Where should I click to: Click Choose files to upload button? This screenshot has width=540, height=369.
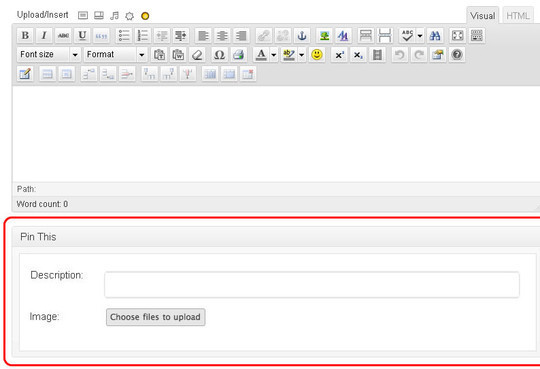[156, 317]
